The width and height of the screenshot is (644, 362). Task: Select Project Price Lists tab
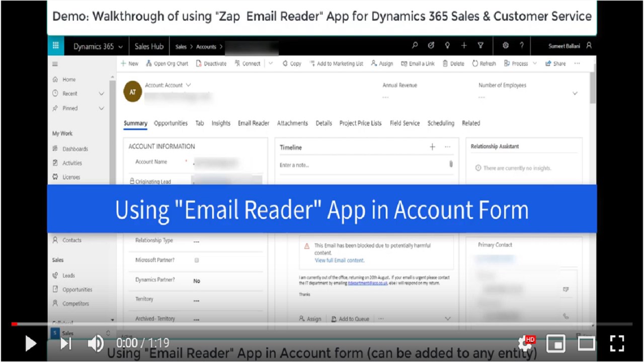(x=360, y=123)
